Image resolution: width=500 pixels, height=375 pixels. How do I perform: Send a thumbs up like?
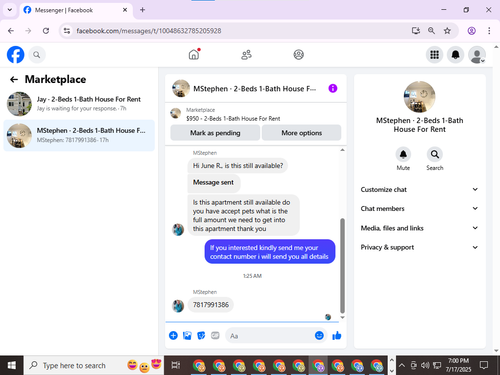337,335
